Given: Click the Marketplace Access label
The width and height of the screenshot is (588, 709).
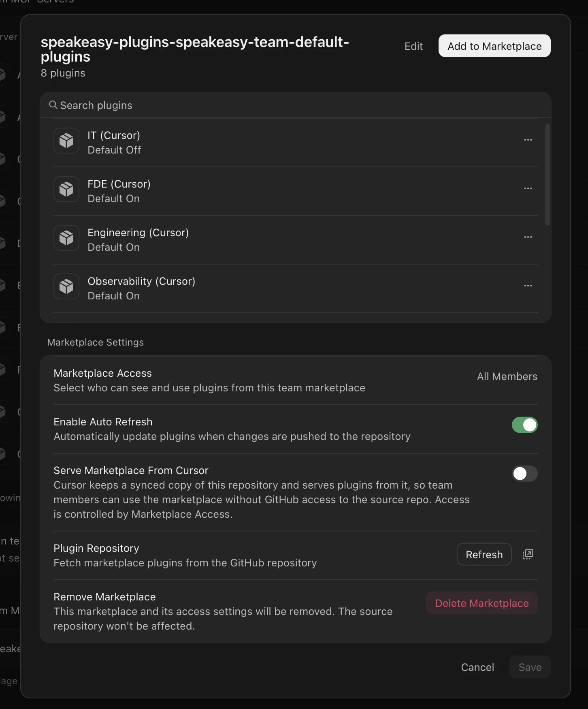Looking at the screenshot, I should (x=102, y=373).
